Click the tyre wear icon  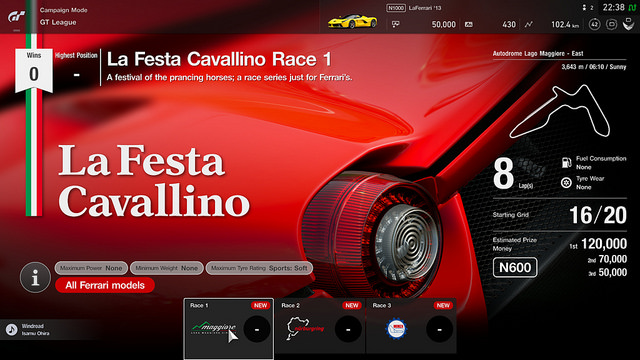click(566, 182)
